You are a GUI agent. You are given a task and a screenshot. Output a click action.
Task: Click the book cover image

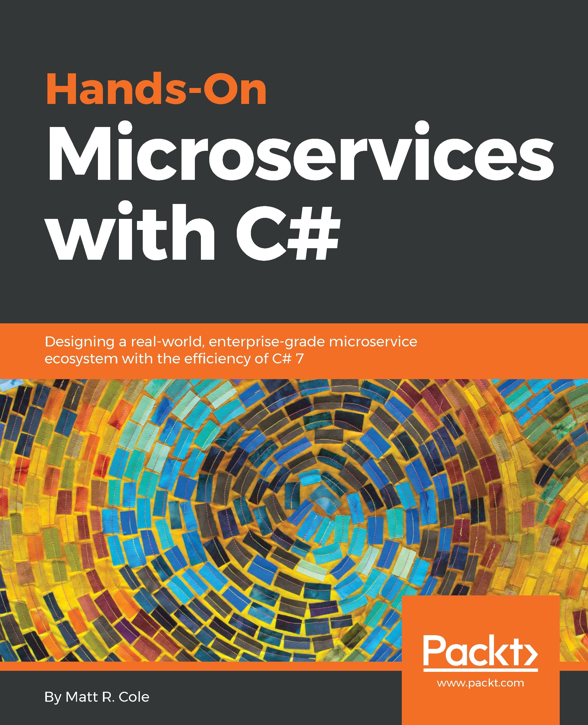pyautogui.click(x=294, y=362)
